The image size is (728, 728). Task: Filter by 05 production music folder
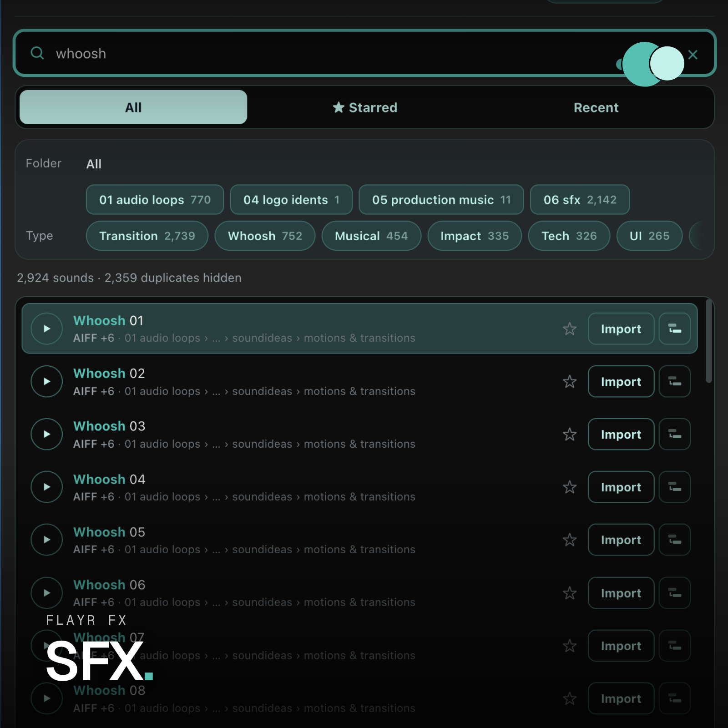441,199
